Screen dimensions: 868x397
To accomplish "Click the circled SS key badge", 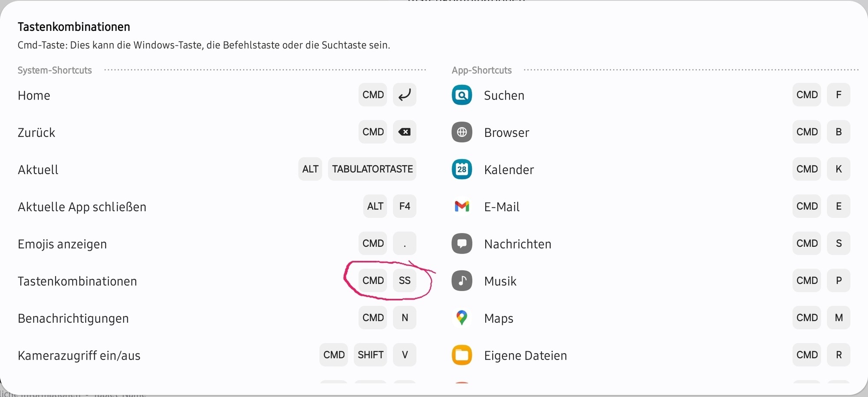I will point(404,281).
